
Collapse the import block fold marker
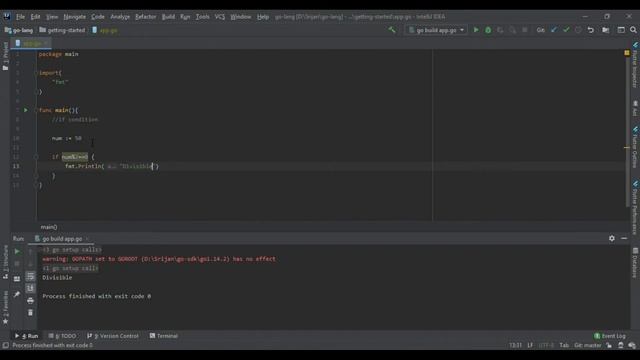[36, 73]
